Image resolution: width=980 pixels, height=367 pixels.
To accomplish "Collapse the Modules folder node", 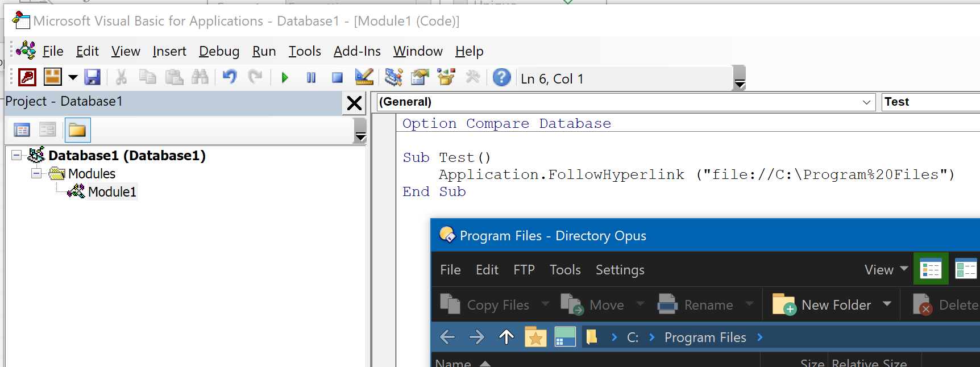I will pos(36,173).
